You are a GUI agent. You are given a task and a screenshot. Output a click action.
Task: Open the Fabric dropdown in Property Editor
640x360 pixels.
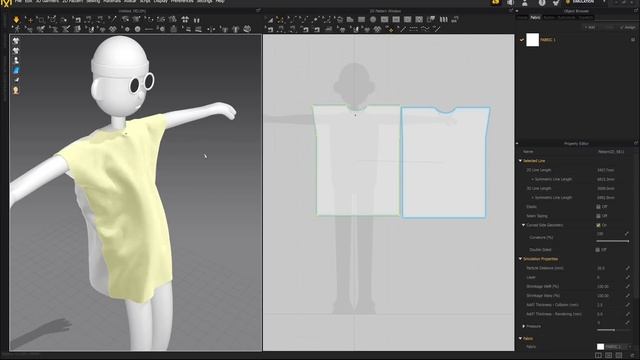[x=614, y=347]
